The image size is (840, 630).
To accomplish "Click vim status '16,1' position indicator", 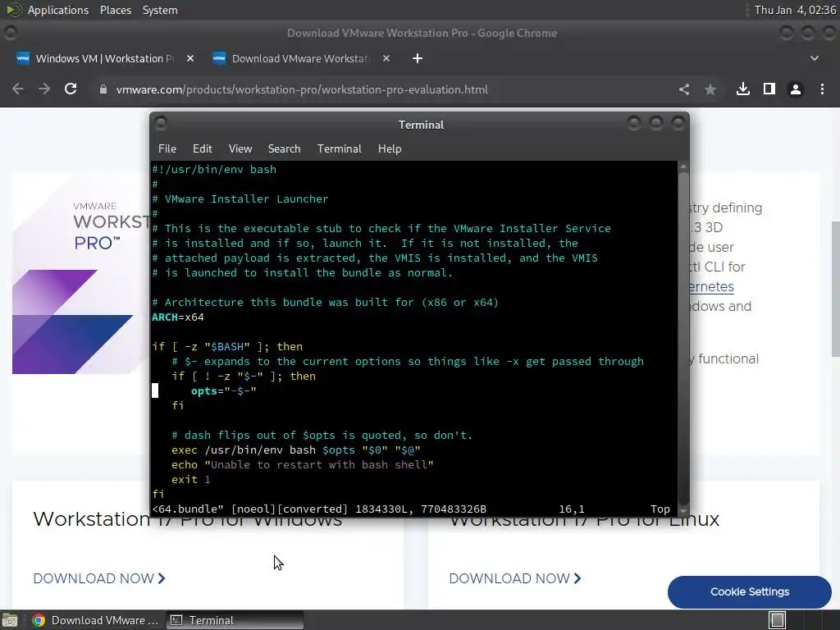I will coord(572,509).
